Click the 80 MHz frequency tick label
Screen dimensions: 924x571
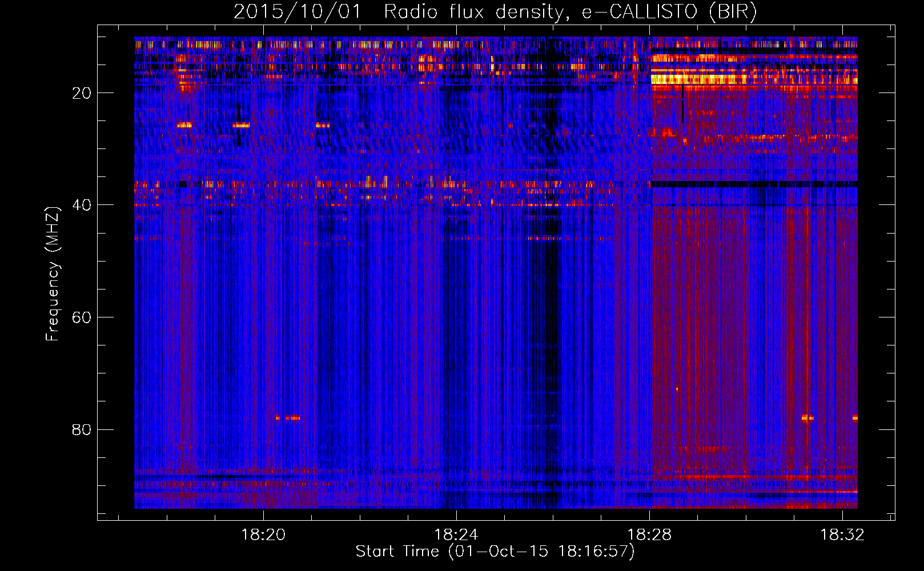click(x=82, y=429)
